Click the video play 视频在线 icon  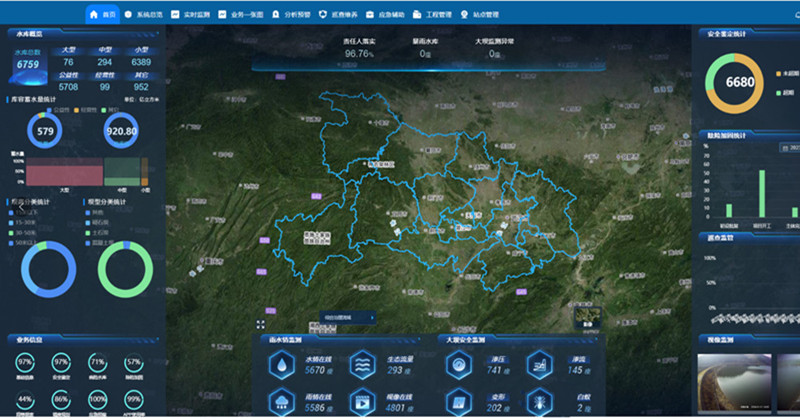tap(361, 401)
